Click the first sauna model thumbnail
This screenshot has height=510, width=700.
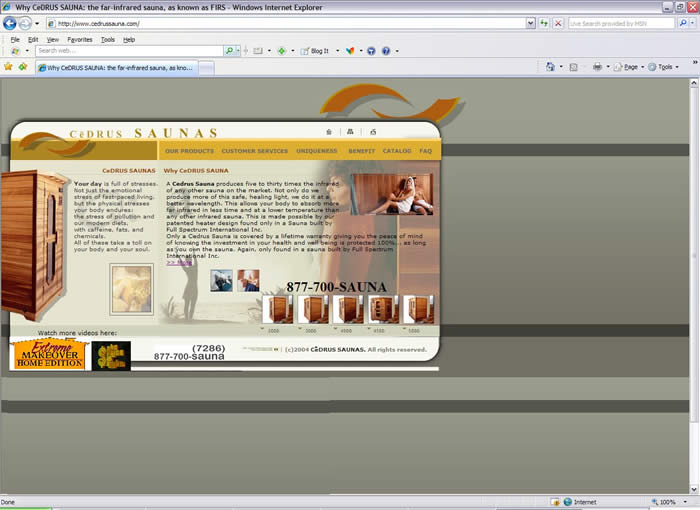click(278, 309)
